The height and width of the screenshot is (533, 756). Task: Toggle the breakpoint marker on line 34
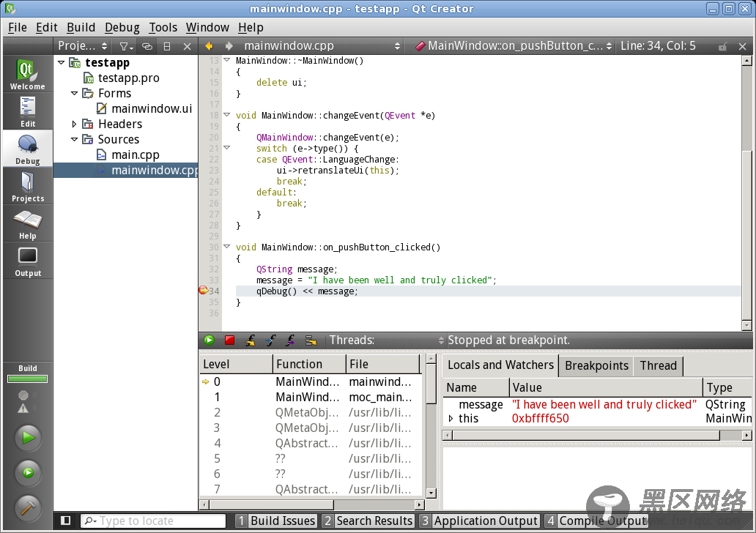[x=204, y=291]
